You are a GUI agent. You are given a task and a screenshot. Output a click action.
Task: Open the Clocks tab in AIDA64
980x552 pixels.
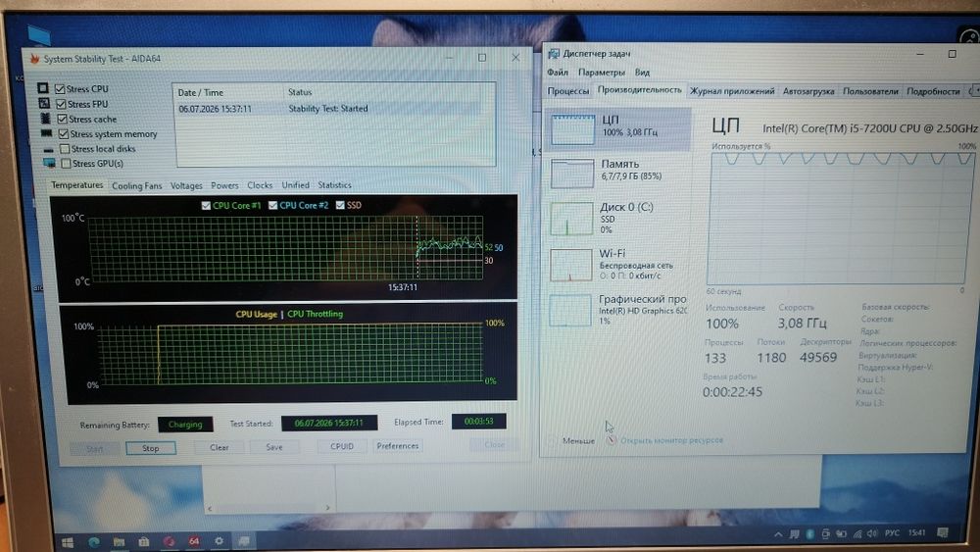point(260,185)
